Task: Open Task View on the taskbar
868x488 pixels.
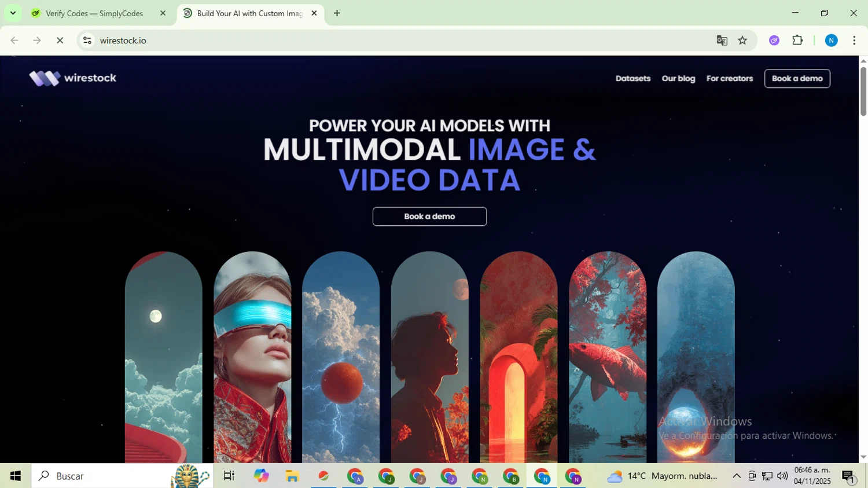Action: 229,476
